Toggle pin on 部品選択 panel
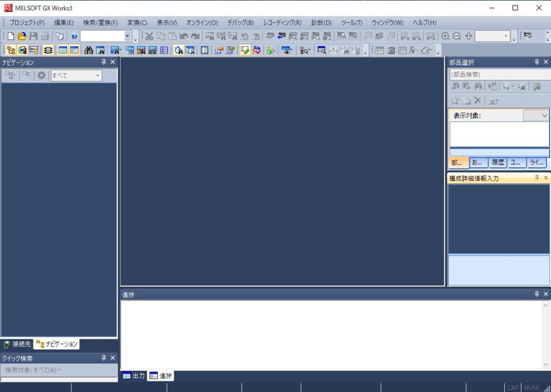Image resolution: width=551 pixels, height=392 pixels. pos(536,62)
